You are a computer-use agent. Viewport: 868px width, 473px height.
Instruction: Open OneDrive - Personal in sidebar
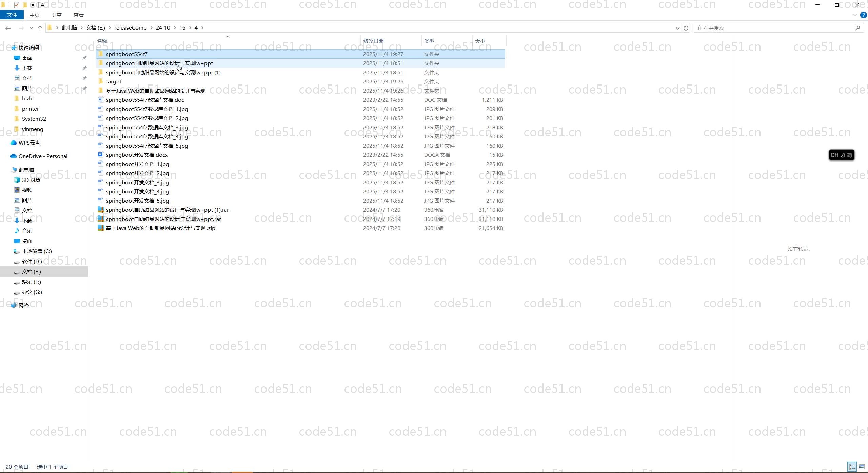[43, 156]
